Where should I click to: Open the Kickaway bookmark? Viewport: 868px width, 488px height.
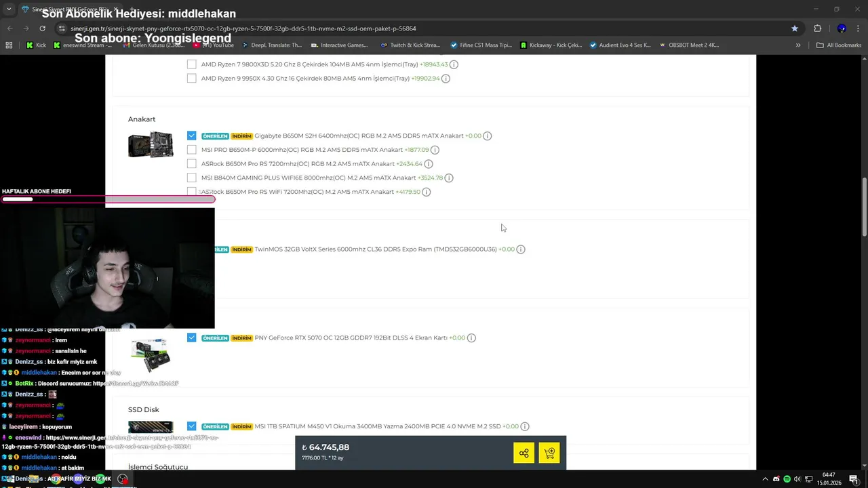tap(551, 45)
